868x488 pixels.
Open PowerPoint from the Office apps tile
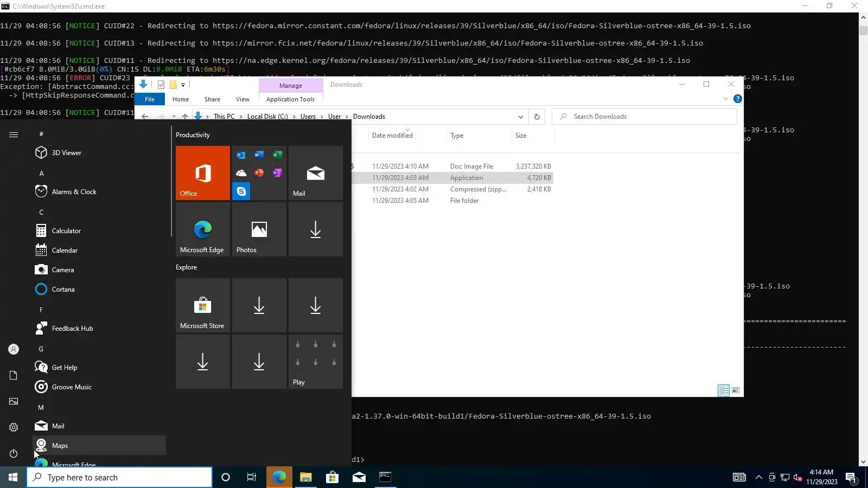click(259, 173)
